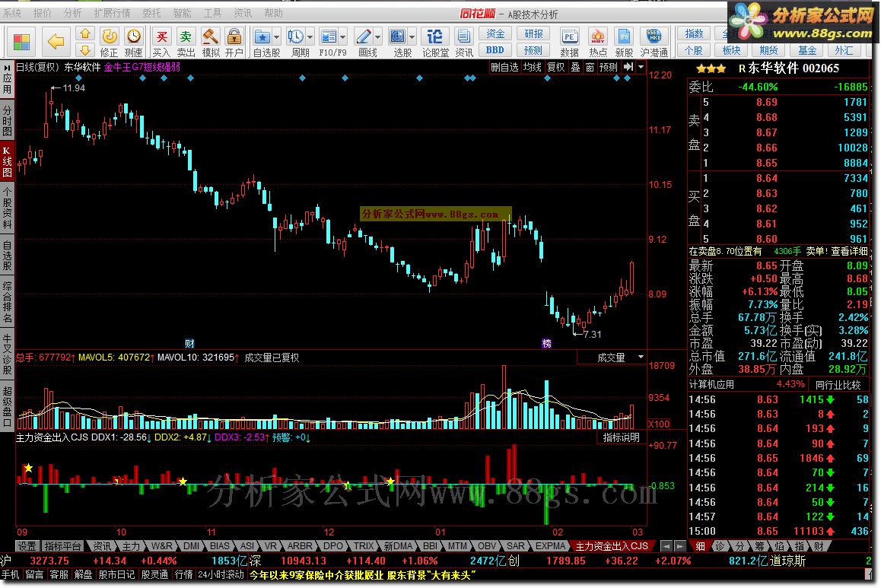Expand the 周期 period dropdown arrow
This screenshot has height=588, width=881.
coord(310,37)
